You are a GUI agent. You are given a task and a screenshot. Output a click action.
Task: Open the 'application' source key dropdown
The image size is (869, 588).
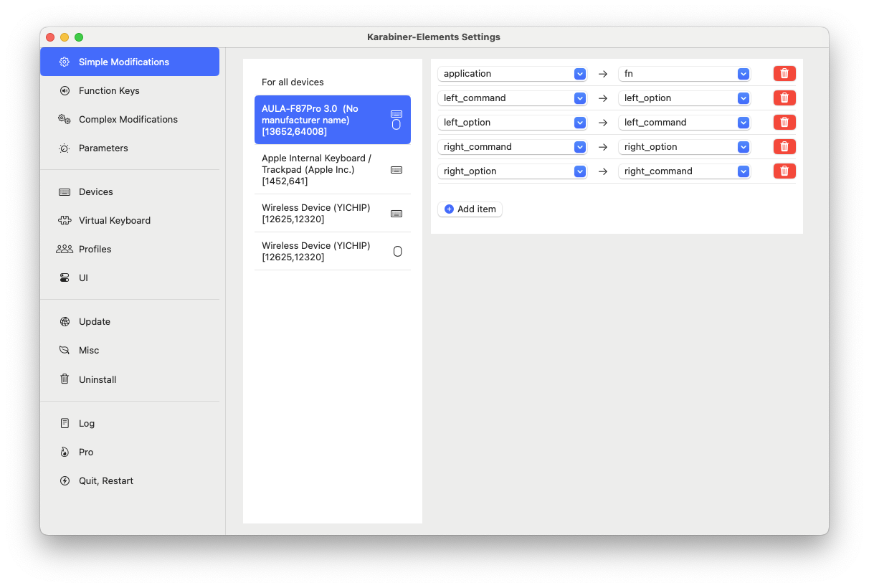click(x=513, y=74)
